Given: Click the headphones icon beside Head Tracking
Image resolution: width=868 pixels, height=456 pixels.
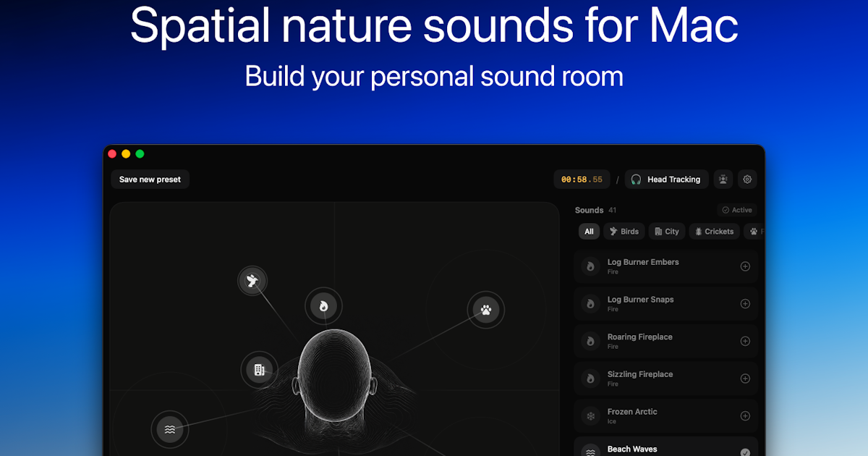Looking at the screenshot, I should [636, 180].
